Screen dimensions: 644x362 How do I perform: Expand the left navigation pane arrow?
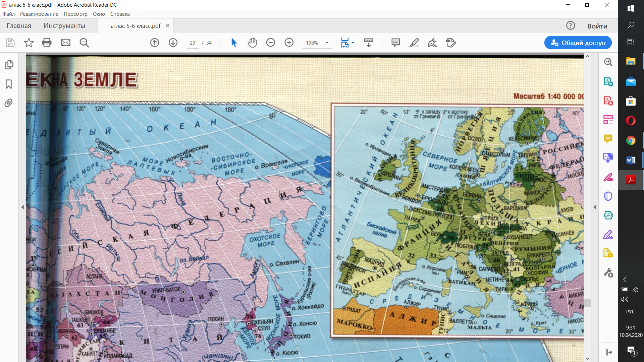coord(22,207)
